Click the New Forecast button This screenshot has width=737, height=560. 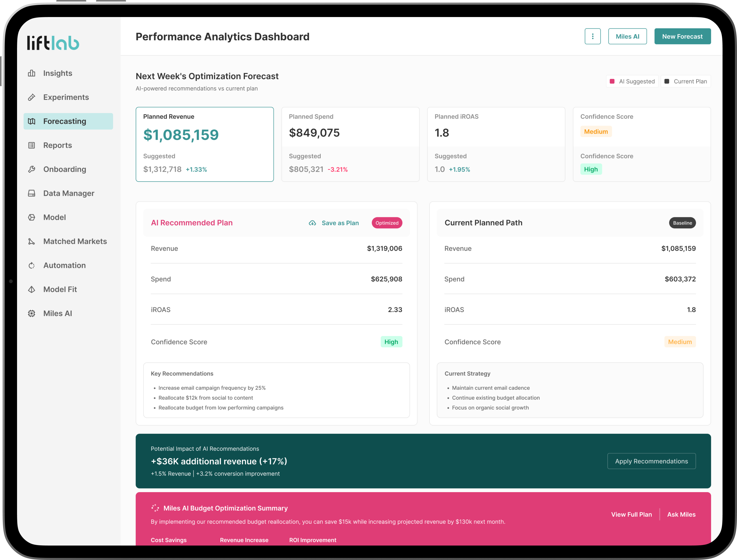click(682, 36)
